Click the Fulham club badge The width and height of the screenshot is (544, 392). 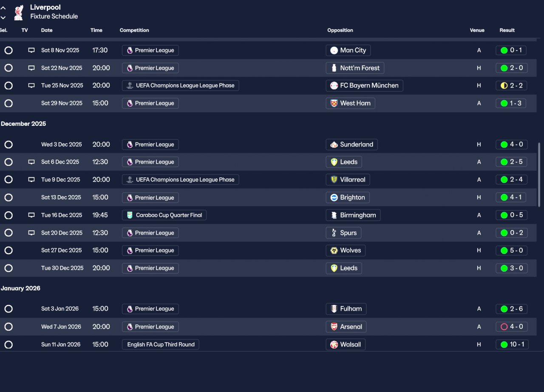point(334,309)
